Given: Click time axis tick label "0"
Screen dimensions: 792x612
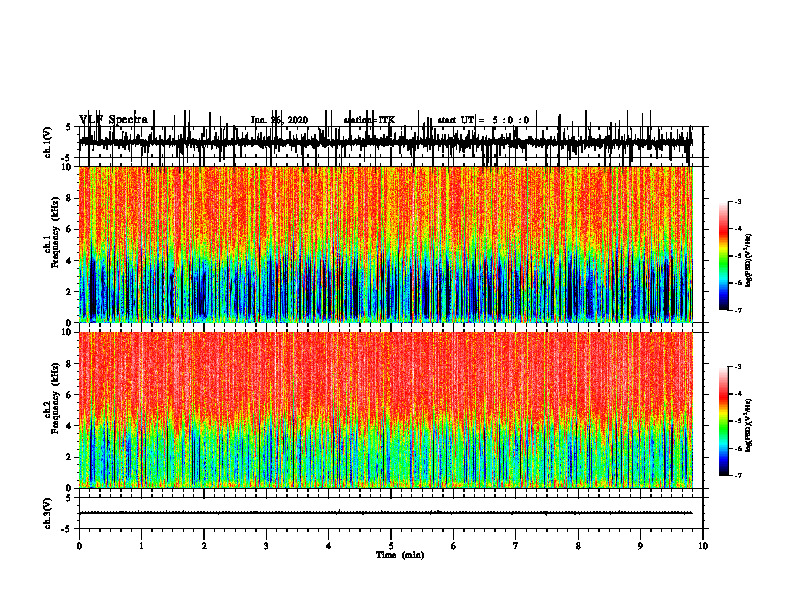Looking at the screenshot, I should tap(79, 546).
